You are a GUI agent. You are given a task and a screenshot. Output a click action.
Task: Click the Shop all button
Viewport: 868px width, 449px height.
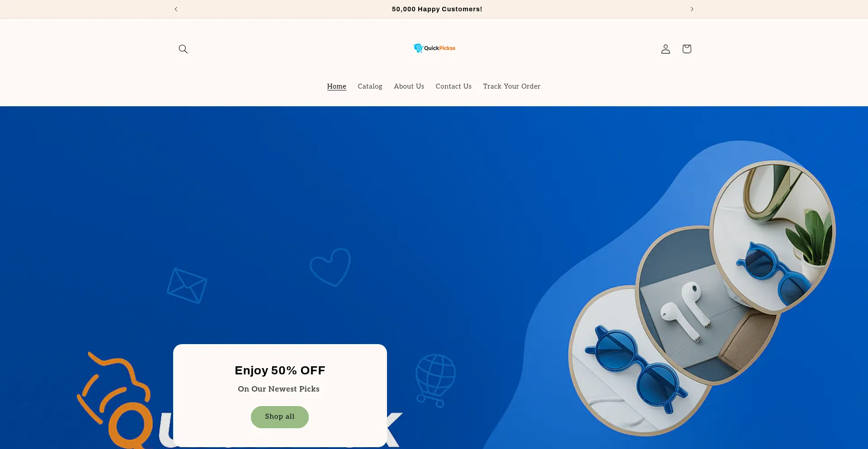pyautogui.click(x=280, y=417)
